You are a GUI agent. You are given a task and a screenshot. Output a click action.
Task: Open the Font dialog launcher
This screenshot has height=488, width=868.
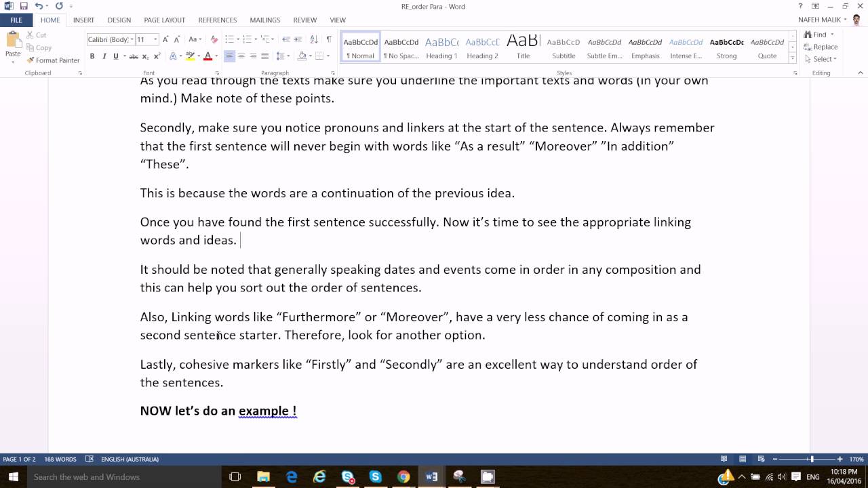coord(216,73)
